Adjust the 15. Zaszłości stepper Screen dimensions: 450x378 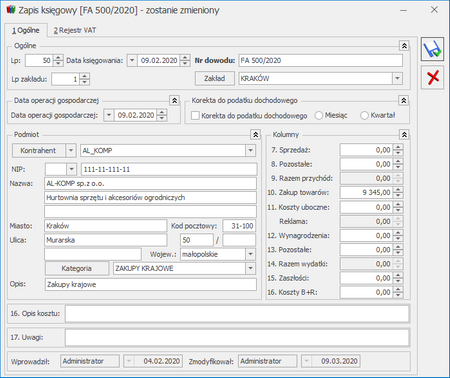coord(398,278)
